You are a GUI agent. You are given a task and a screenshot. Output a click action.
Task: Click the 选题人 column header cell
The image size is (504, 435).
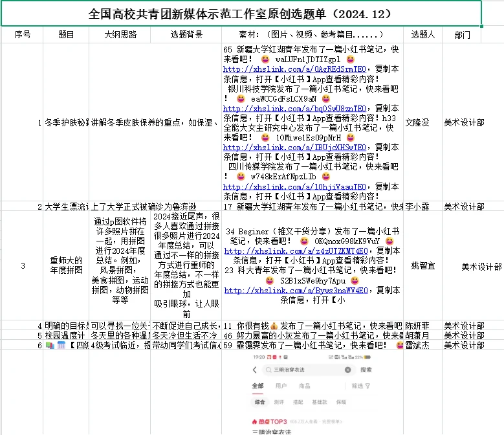tap(422, 34)
